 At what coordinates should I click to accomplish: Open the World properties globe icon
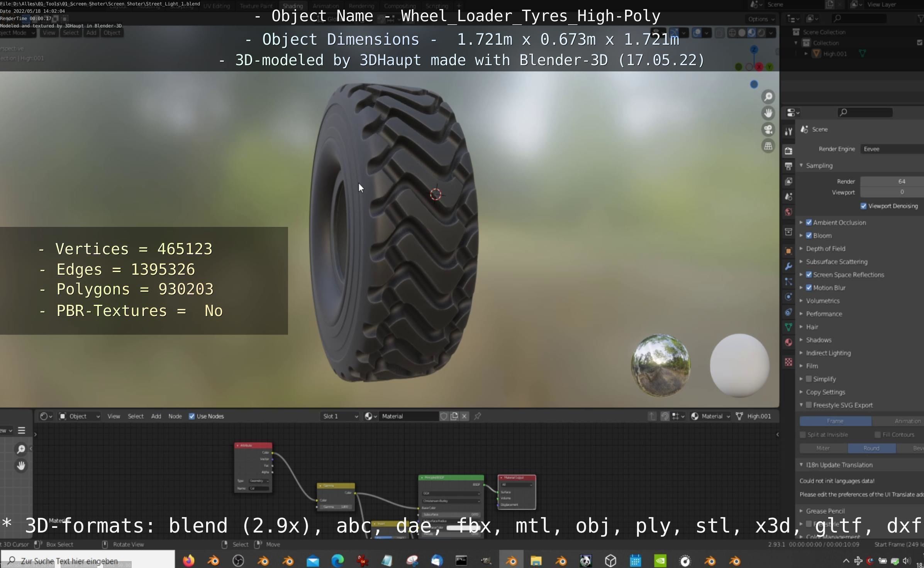(788, 212)
